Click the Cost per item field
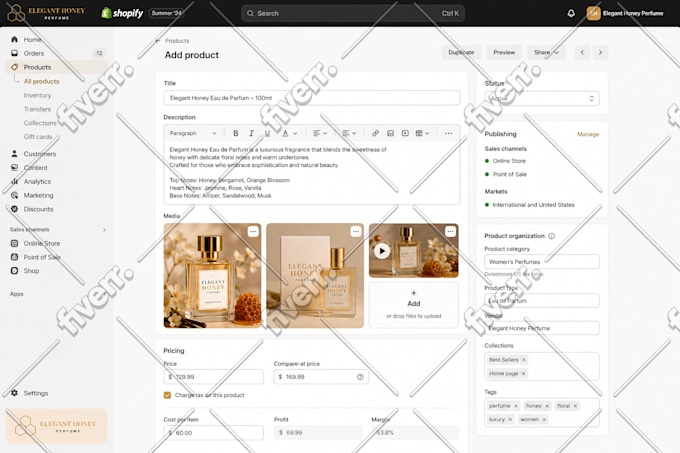The width and height of the screenshot is (680, 453). coord(213,433)
